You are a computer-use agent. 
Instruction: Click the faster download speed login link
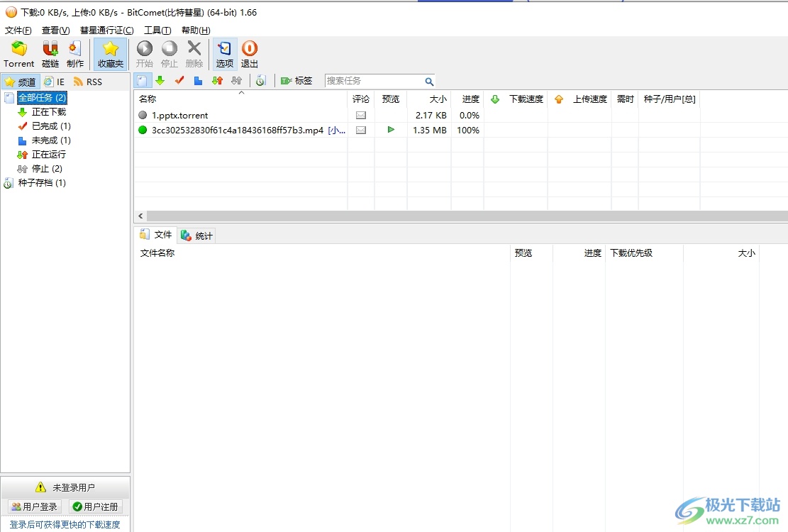65,524
